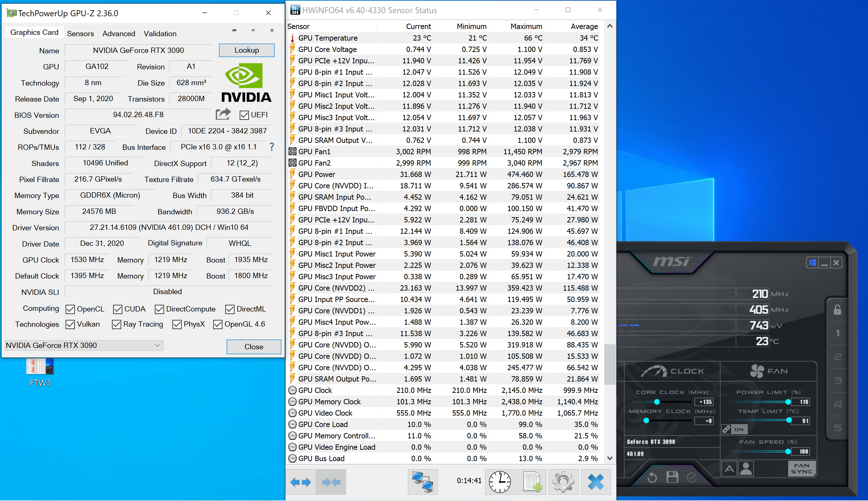Screen dimensions: 868x501
Task: Open HWiNFO sensor settings gear
Action: pyautogui.click(x=564, y=482)
